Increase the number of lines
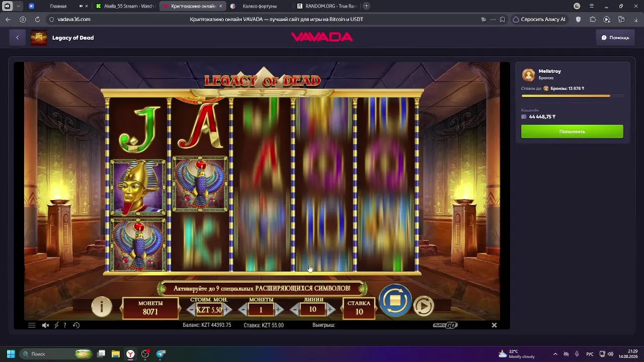The width and height of the screenshot is (644, 362). [331, 310]
